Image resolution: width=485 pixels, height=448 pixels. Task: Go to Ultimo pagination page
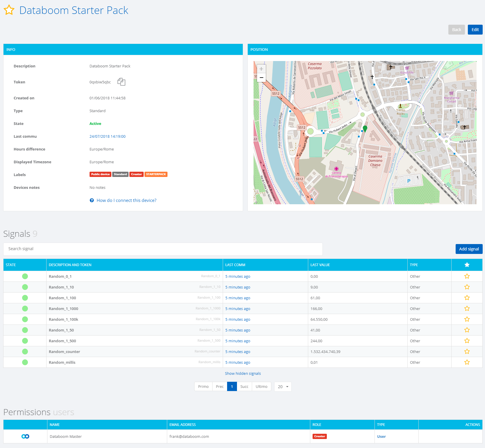[x=261, y=387]
